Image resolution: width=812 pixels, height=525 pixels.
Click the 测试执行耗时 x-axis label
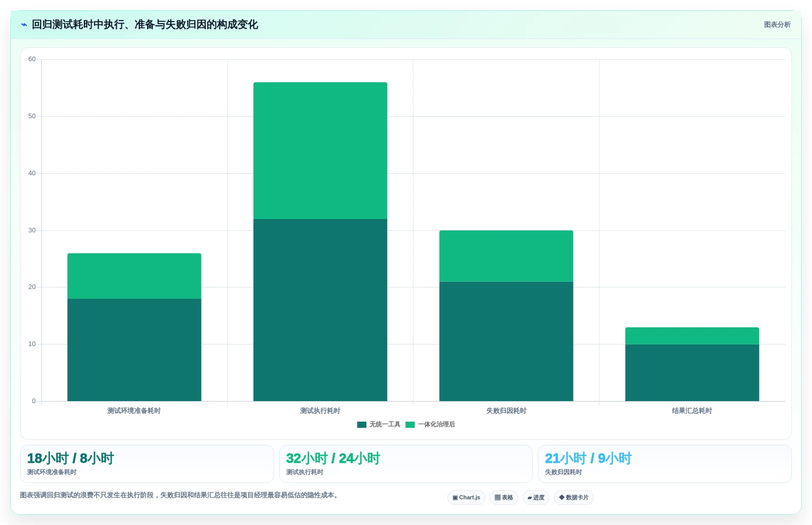point(320,411)
